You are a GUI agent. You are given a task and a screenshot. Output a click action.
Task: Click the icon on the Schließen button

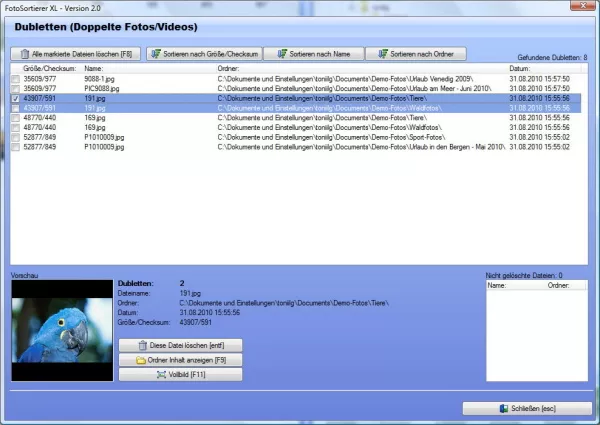(x=503, y=409)
